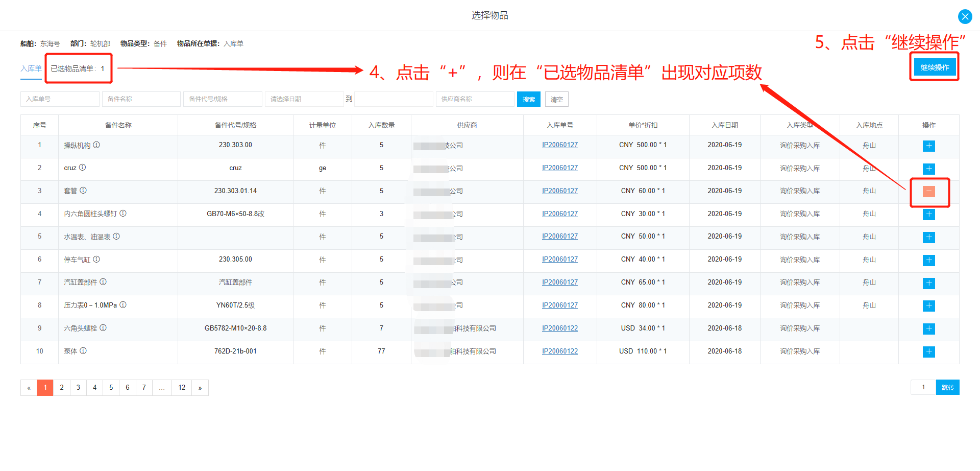Add 压力表0~1.0MPa row with plus icon
This screenshot has height=471, width=980.
tap(928, 305)
